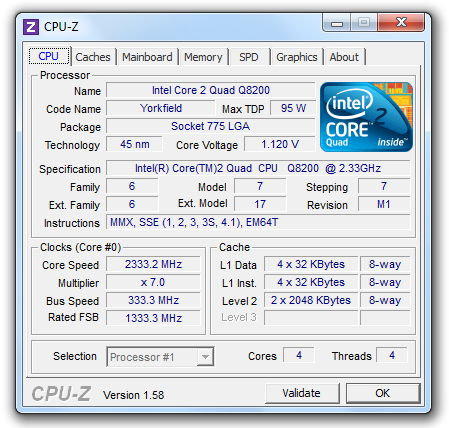The height and width of the screenshot is (428, 449).
Task: Click the 'Version 1.58' text
Action: click(133, 395)
